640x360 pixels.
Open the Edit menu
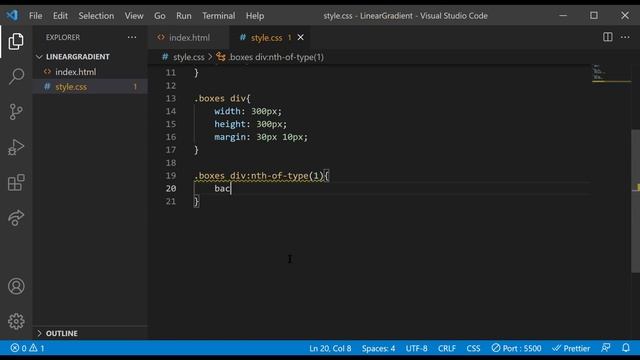[x=60, y=16]
